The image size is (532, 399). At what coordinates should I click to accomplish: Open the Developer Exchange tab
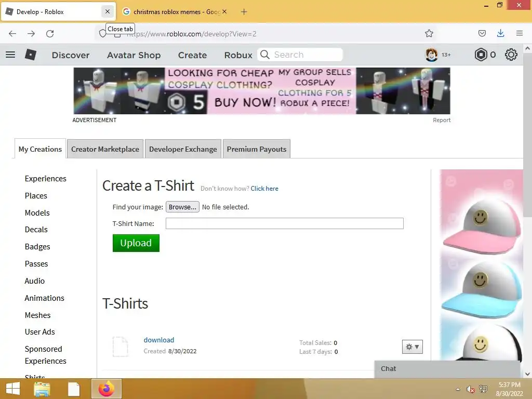tap(183, 149)
